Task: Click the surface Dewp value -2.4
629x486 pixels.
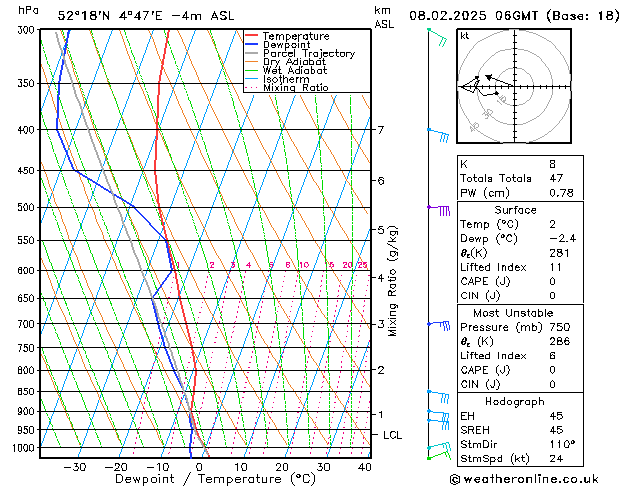Action: pos(562,239)
